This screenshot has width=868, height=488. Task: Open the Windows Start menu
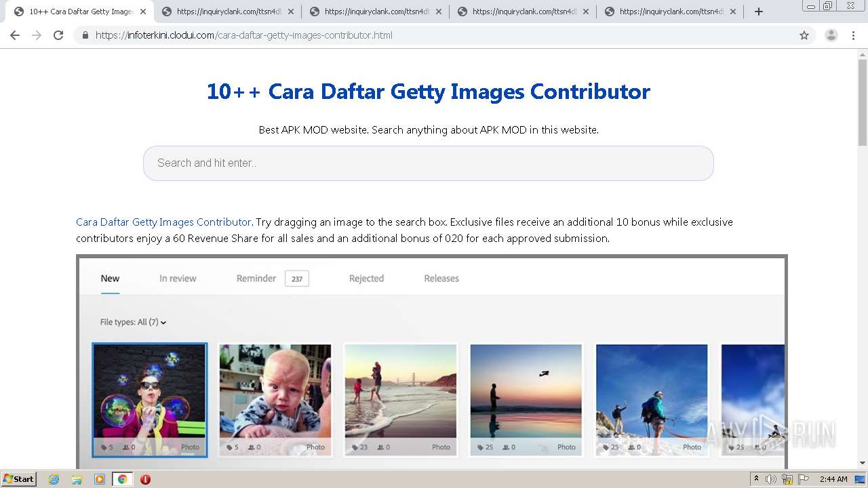(x=18, y=479)
